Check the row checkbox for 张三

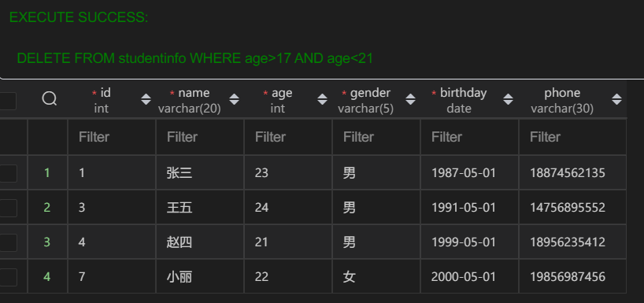pos(8,173)
